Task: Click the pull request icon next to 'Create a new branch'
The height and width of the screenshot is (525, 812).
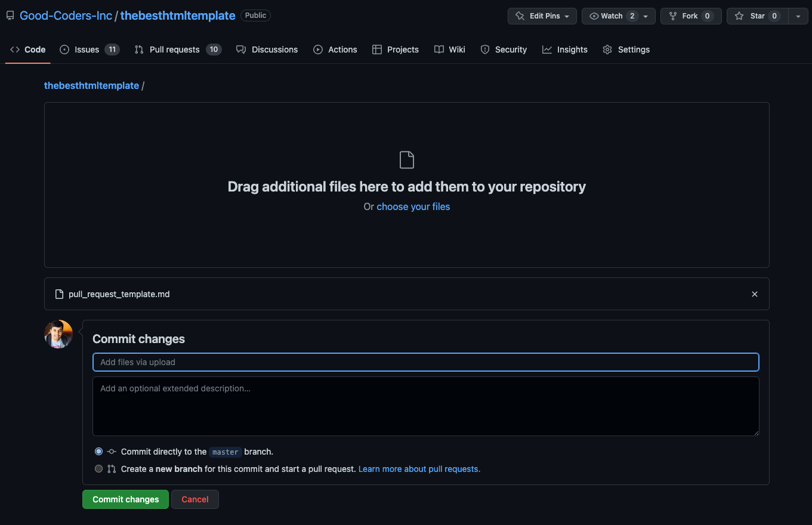Action: click(112, 469)
